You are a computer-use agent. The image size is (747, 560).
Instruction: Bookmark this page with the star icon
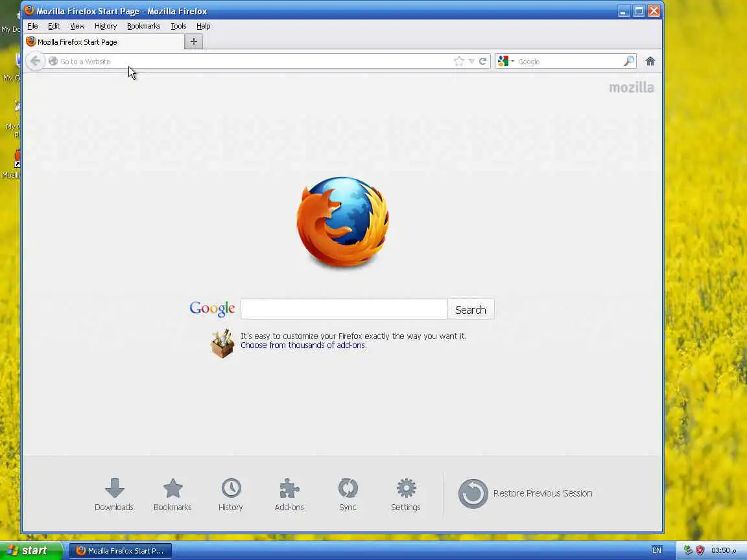pyautogui.click(x=459, y=62)
